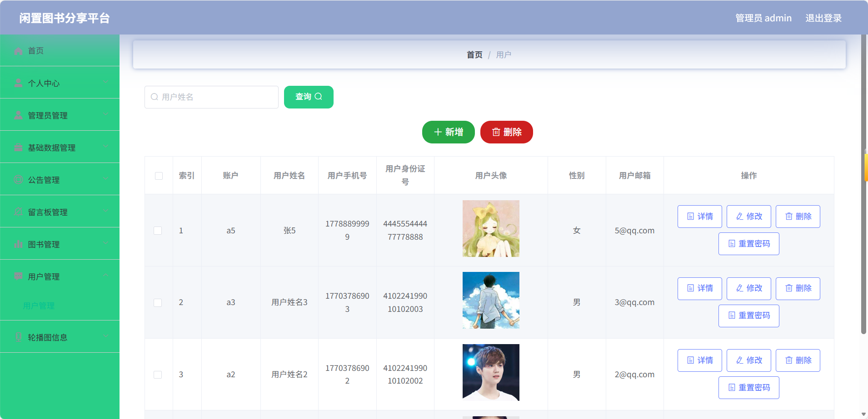
Task: Click the email cell 2@qq.com
Action: click(x=635, y=375)
